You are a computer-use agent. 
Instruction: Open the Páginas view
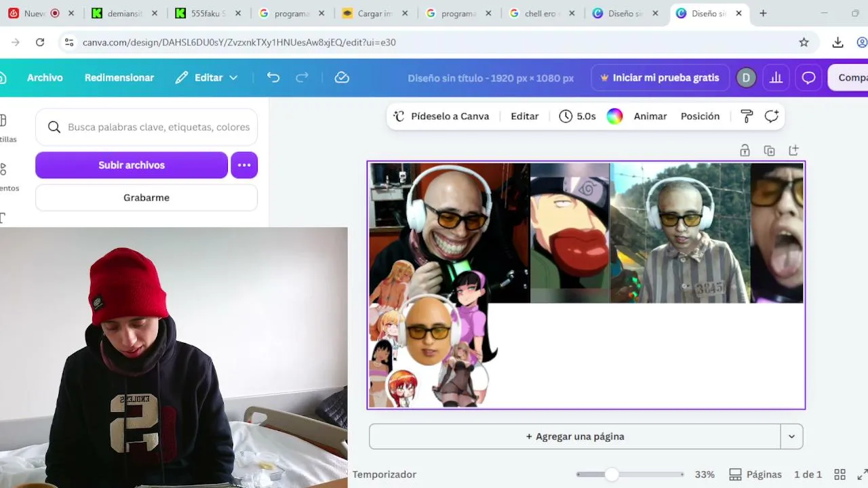coord(755,474)
